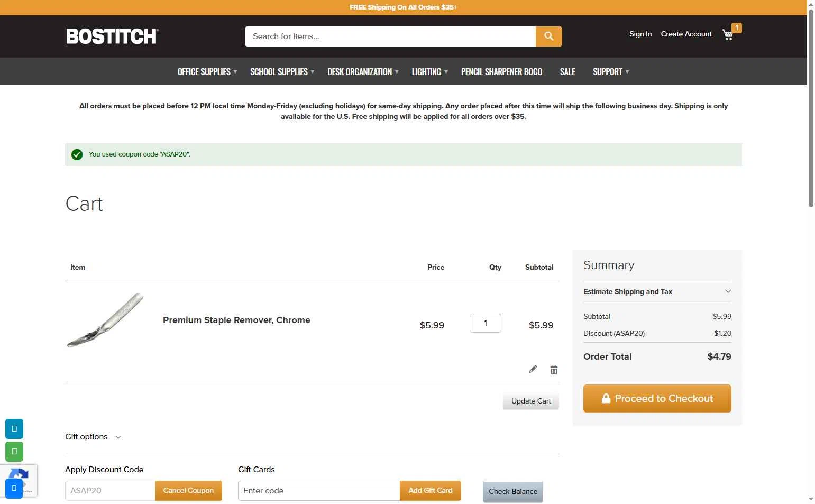Click the Gift Cards label
815x504 pixels.
coord(257,470)
